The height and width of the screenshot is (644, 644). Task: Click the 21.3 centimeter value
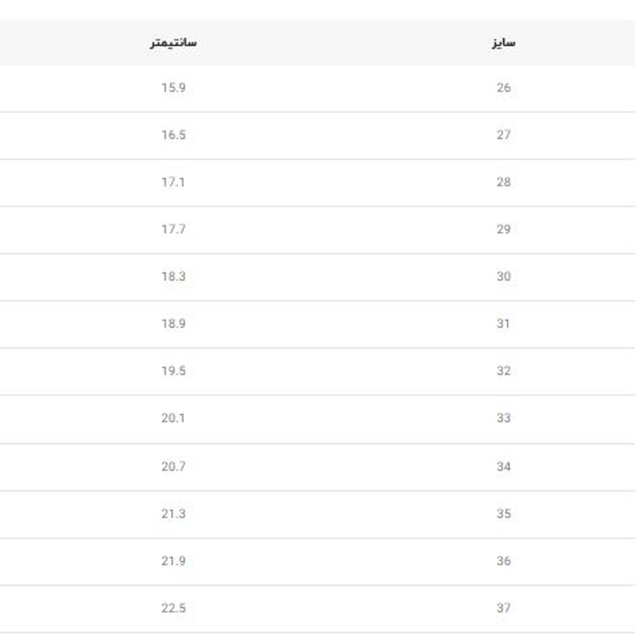173,514
